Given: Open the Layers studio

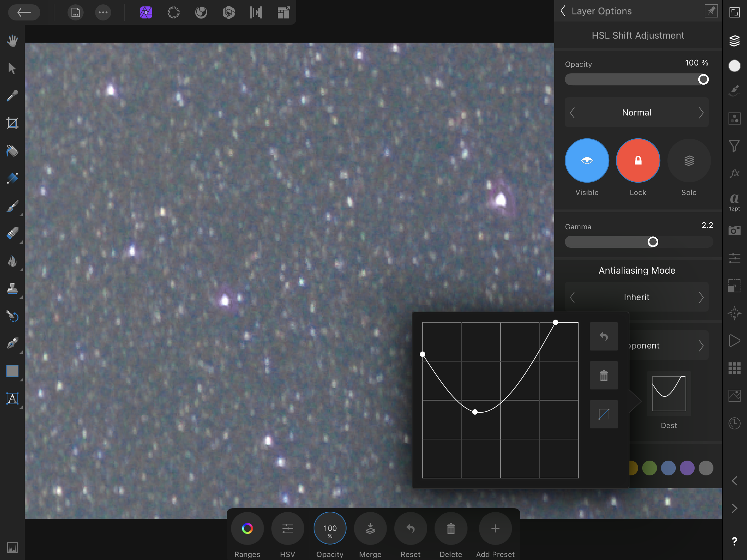Looking at the screenshot, I should point(734,41).
